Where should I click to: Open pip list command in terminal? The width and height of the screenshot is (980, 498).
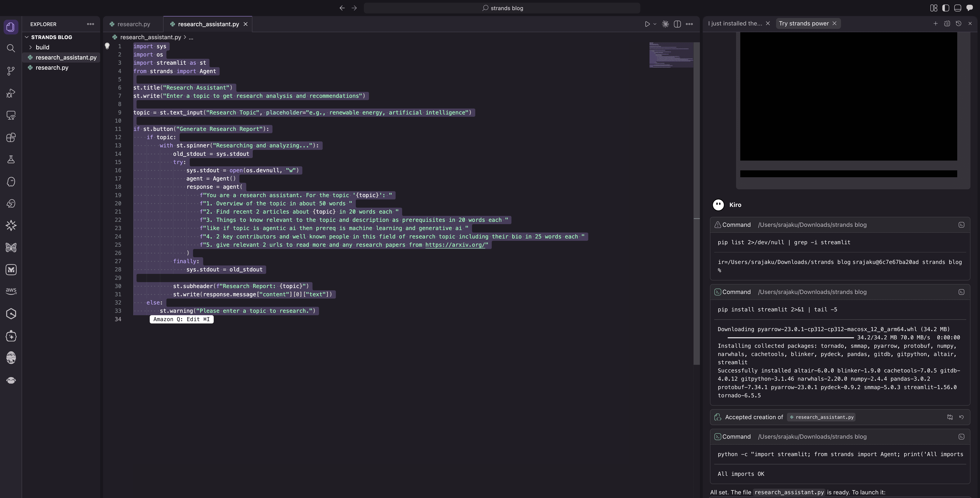click(961, 225)
